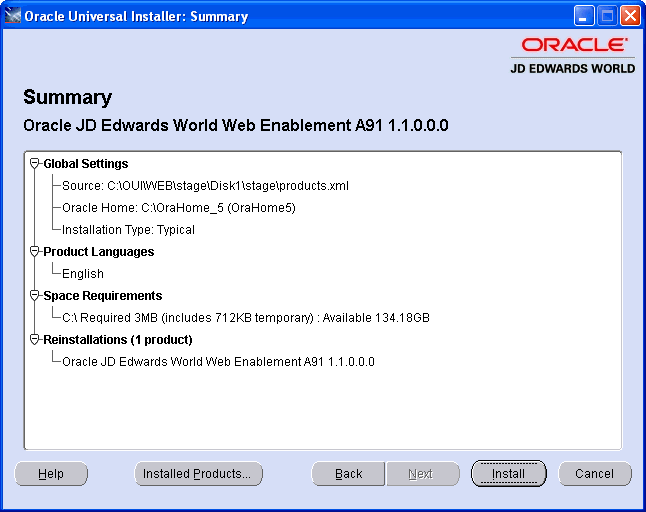
Task: Select the Product Languages heading
Action: 98,251
